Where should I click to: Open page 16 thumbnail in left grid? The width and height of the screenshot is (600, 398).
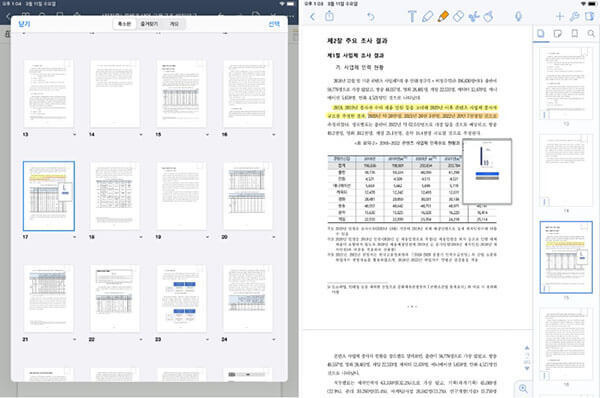248,94
